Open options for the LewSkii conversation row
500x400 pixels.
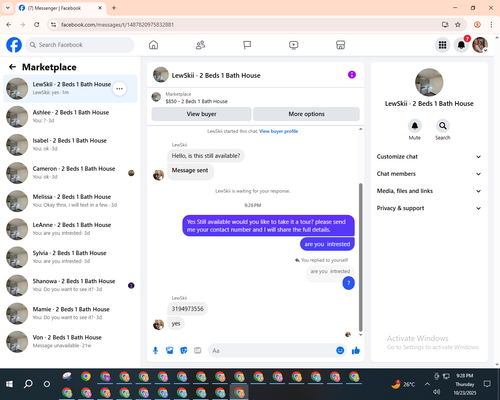pyautogui.click(x=119, y=89)
